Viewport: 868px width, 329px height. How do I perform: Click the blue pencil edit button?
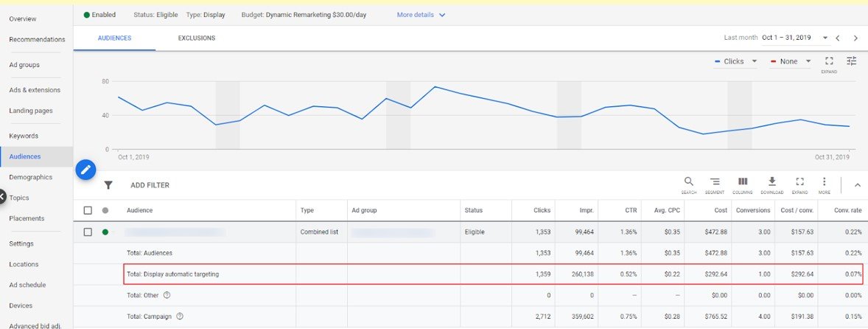(86, 170)
